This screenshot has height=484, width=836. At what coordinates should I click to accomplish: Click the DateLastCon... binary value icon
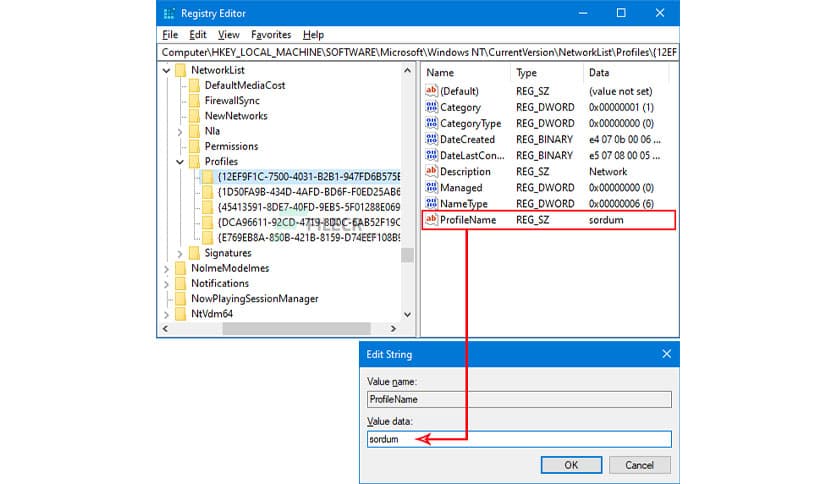(x=431, y=155)
